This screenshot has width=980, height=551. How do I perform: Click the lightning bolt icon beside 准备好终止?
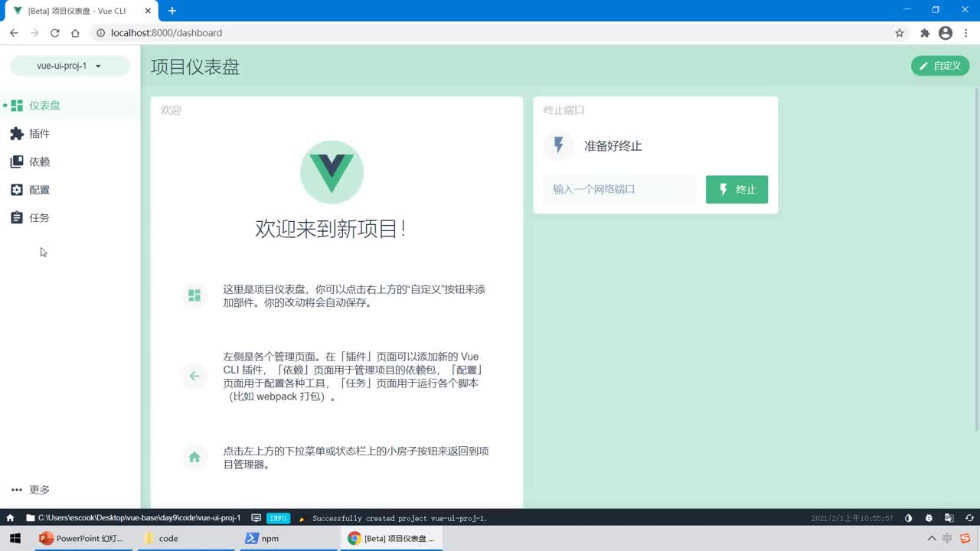point(558,145)
